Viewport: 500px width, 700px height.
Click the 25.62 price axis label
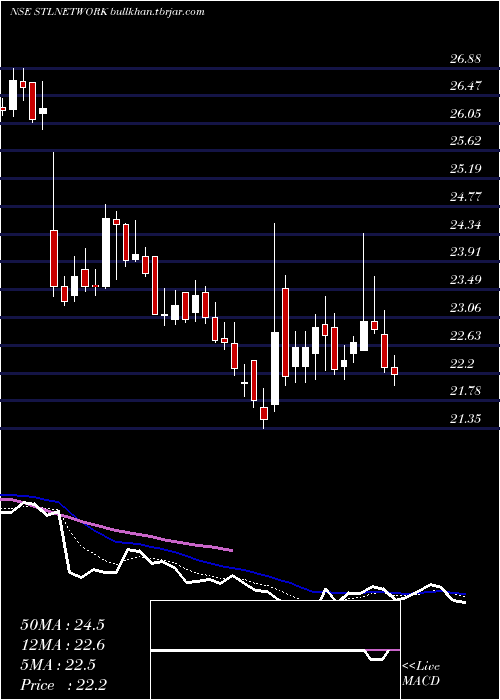[x=466, y=141]
